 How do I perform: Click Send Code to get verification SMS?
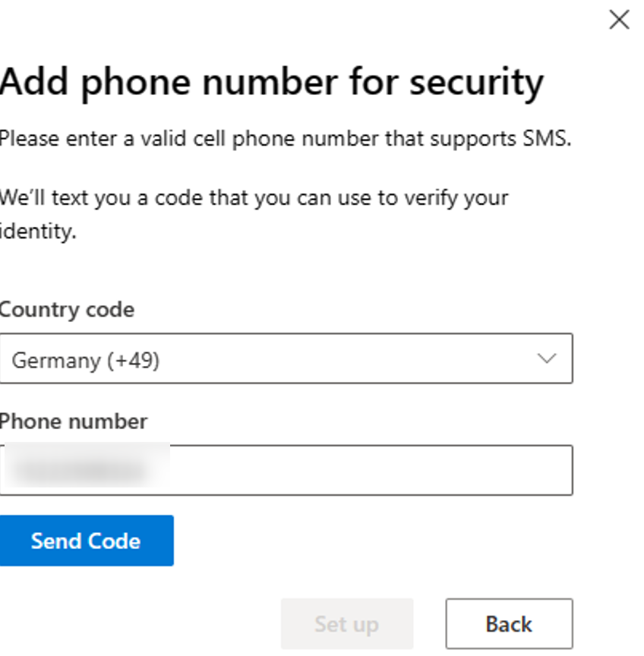click(86, 541)
